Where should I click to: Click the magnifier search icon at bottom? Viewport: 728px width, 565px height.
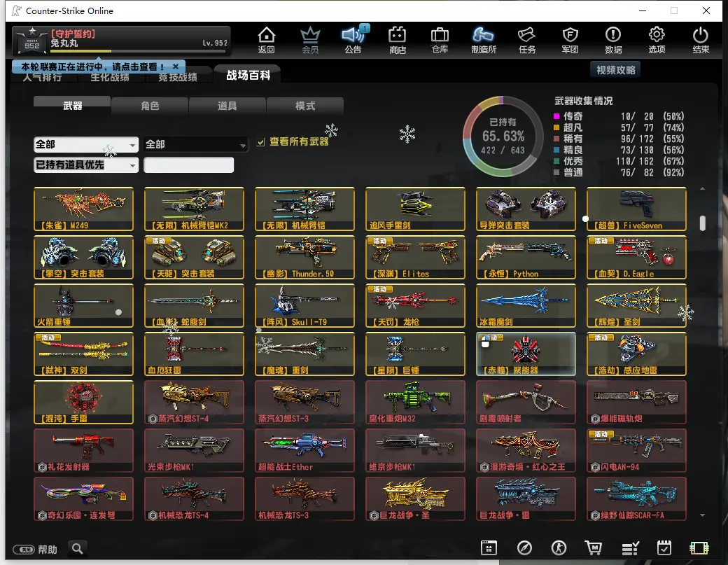click(78, 549)
